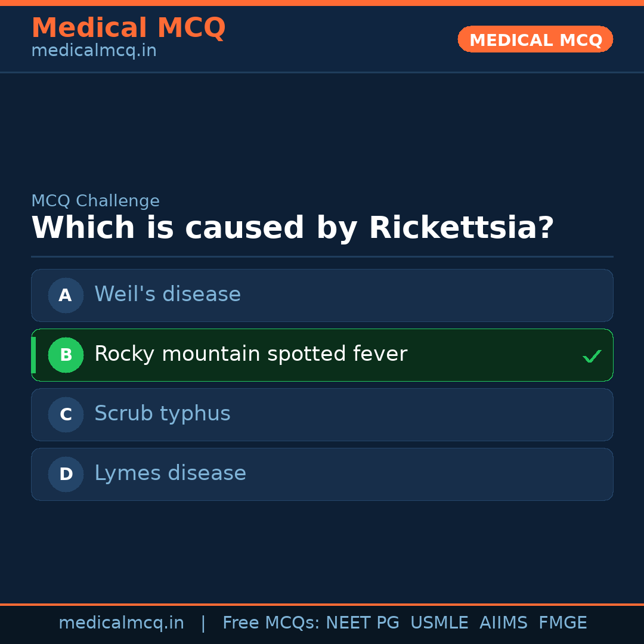Open the medicalmcq.in link under the header title
The height and width of the screenshot is (644, 644).
(x=94, y=51)
